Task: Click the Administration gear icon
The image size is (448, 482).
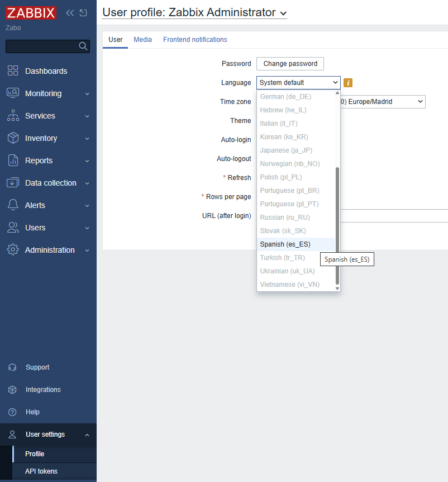Action: pos(13,250)
